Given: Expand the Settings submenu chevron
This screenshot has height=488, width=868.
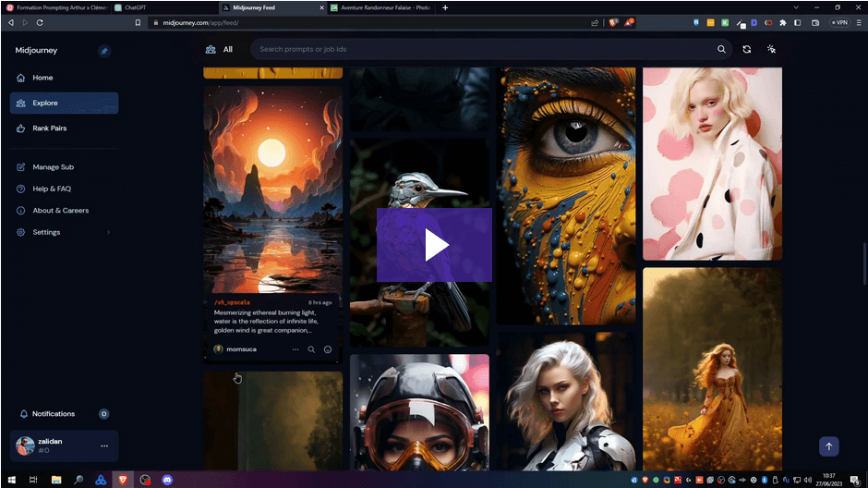Looking at the screenshot, I should 109,232.
